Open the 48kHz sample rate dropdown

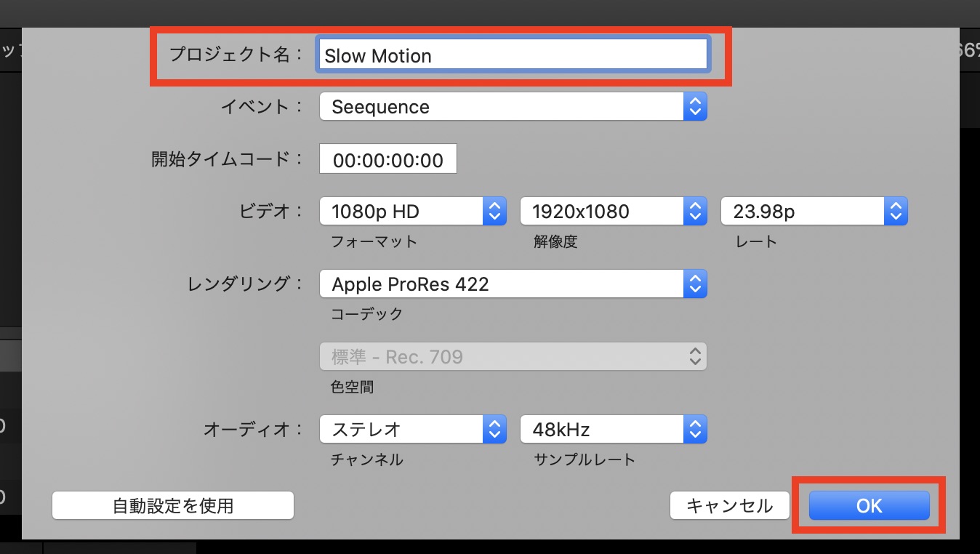click(x=603, y=429)
